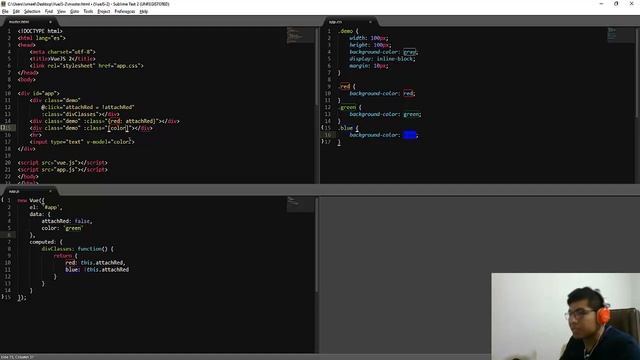
Task: Click the computed: { line
Action: point(46,242)
